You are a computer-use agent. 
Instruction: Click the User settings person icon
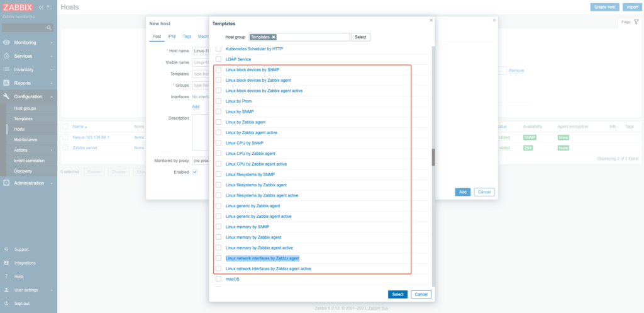click(x=6, y=290)
